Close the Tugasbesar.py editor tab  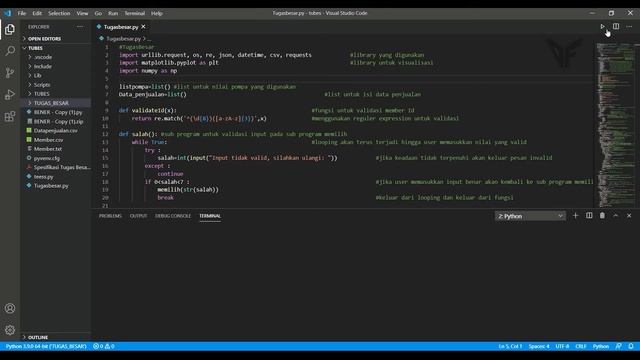tap(143, 27)
